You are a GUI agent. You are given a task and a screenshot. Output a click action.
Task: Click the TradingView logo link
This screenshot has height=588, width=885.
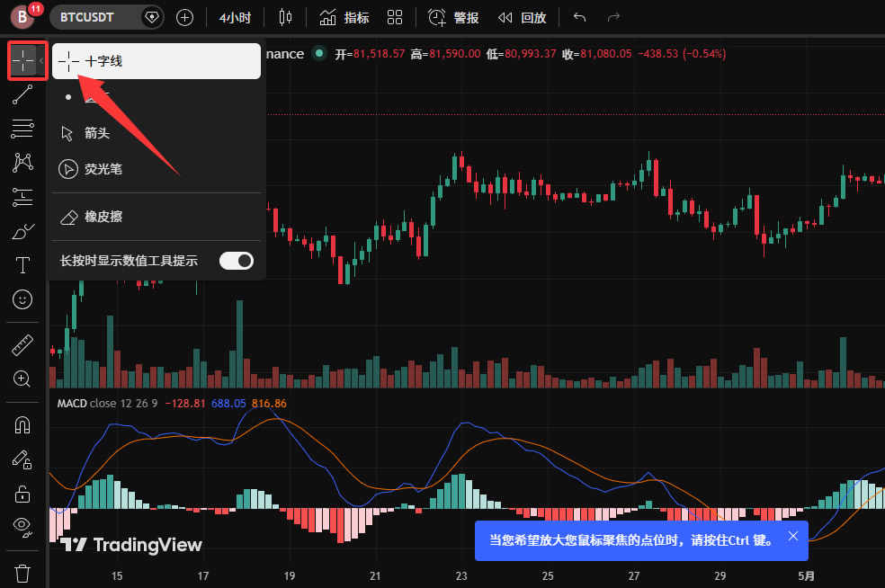tap(131, 545)
